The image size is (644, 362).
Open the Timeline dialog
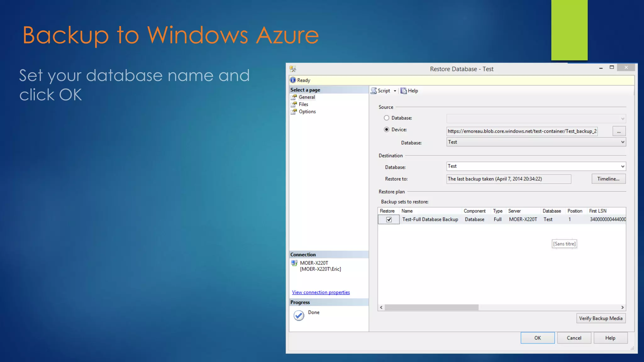pyautogui.click(x=608, y=179)
